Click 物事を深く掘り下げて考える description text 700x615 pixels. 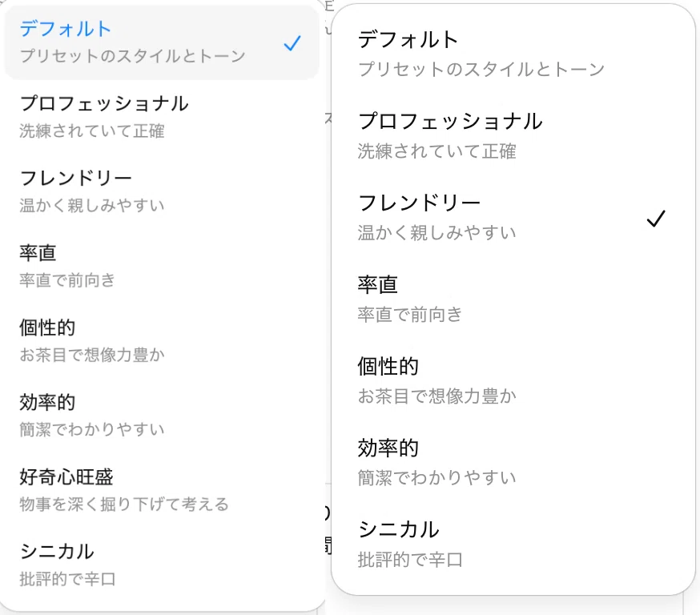click(124, 504)
